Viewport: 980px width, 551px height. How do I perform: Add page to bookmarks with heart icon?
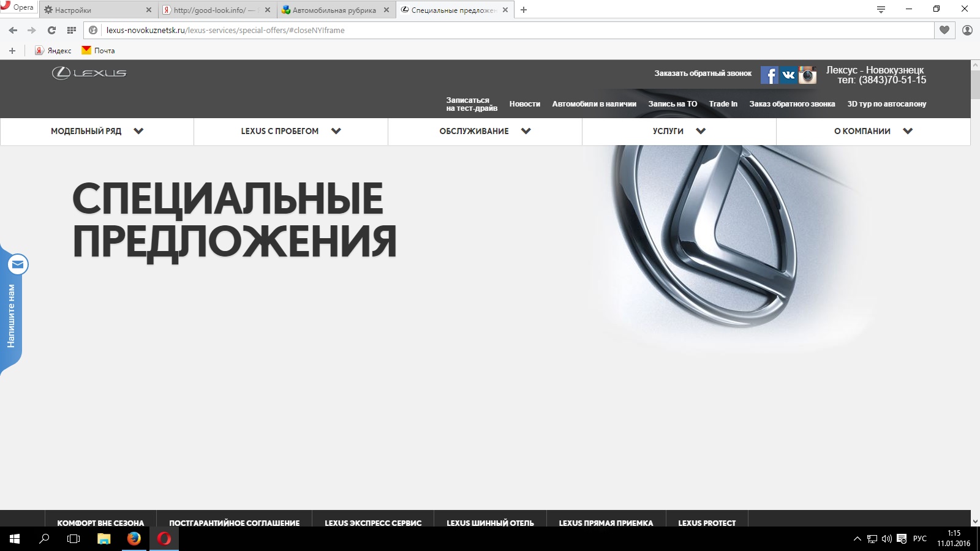(944, 30)
